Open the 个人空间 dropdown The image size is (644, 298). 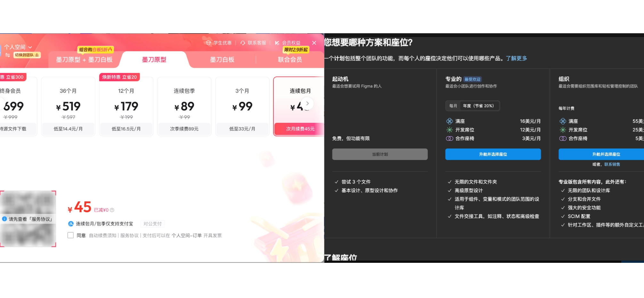click(x=18, y=47)
